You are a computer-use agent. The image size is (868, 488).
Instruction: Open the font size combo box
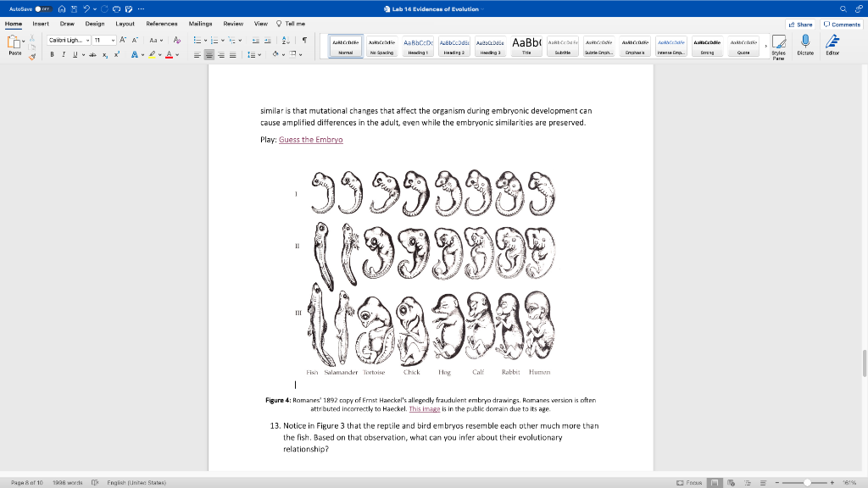[x=104, y=40]
